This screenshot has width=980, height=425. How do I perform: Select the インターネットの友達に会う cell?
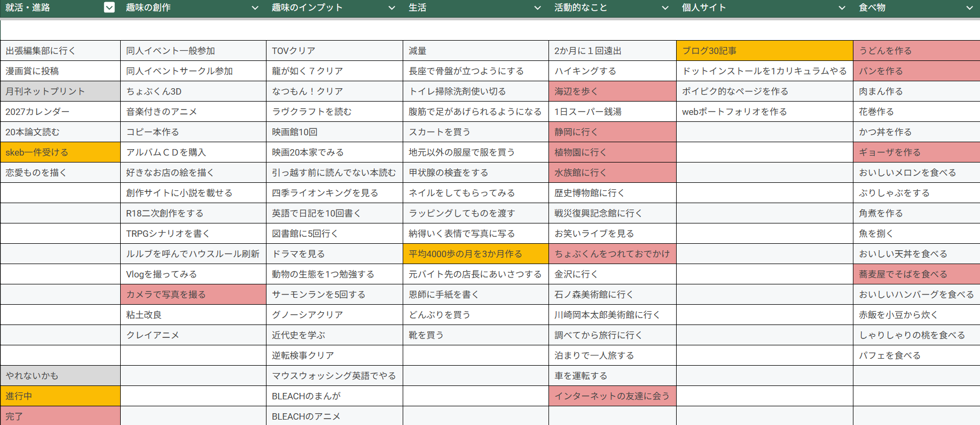[x=612, y=396]
